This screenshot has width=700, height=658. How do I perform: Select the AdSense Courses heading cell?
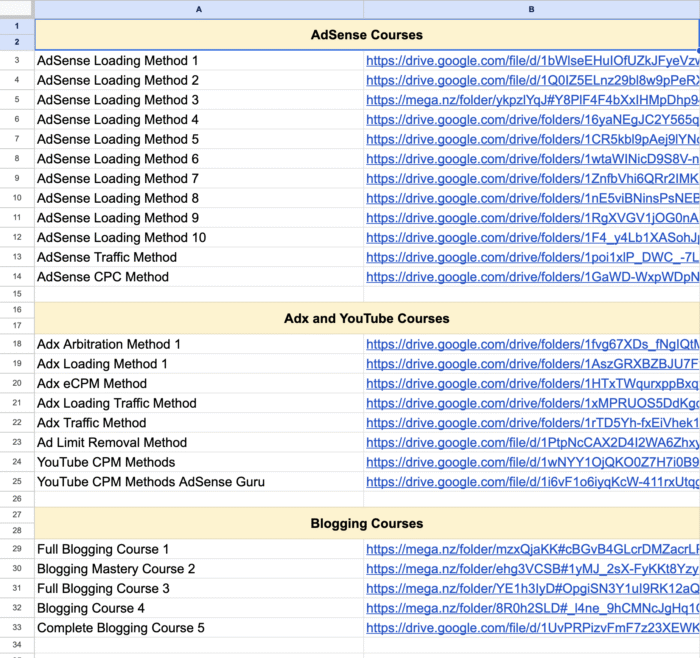click(x=367, y=35)
